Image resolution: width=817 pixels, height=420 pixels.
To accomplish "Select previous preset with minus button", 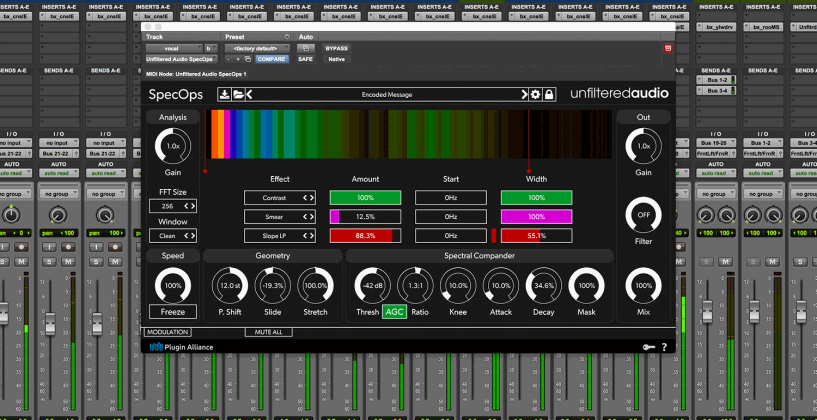I will tap(229, 59).
